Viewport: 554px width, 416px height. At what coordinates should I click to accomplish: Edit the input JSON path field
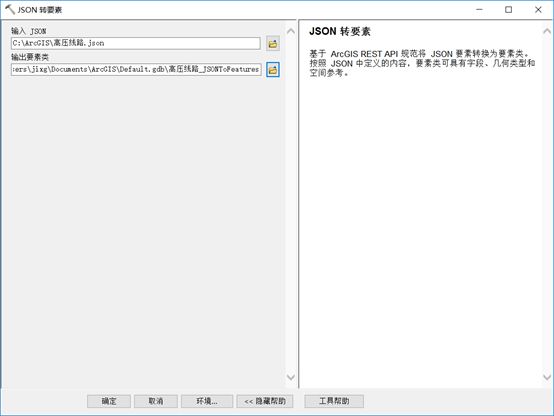pyautogui.click(x=136, y=43)
